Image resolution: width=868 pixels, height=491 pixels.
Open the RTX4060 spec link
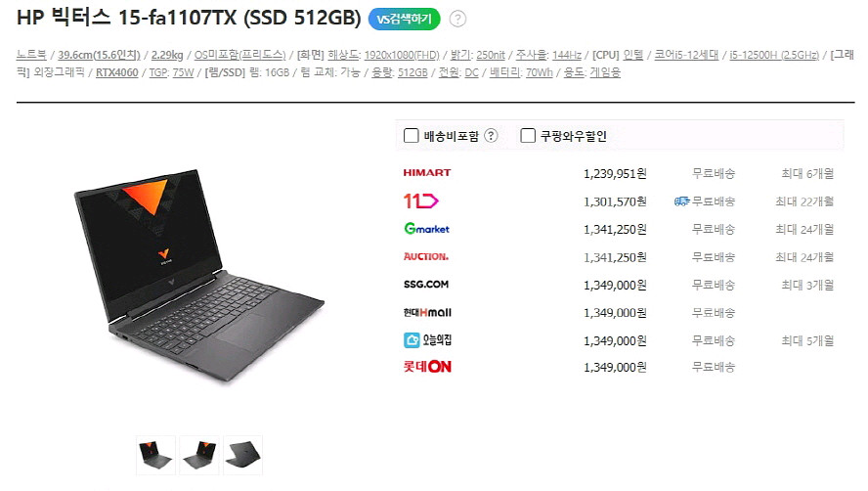tap(116, 72)
